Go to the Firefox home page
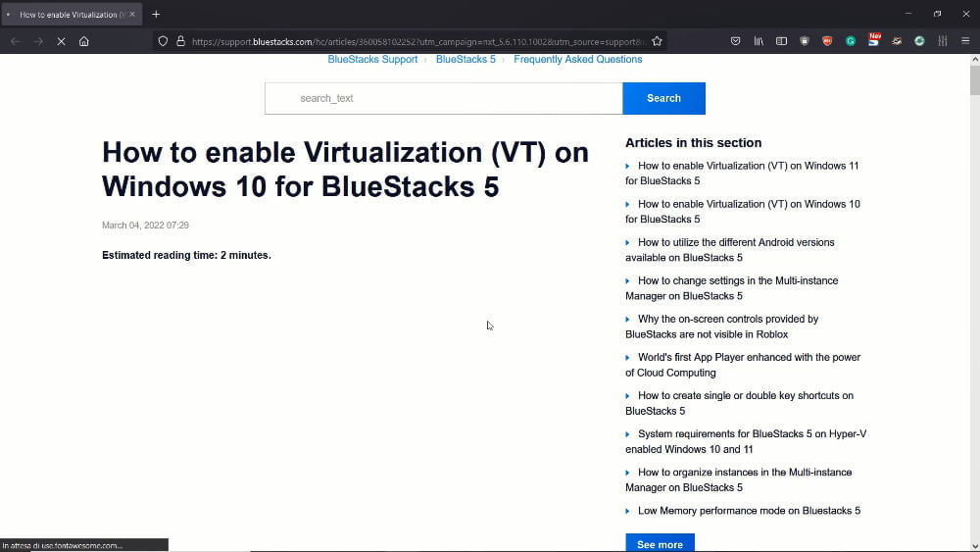Screen dimensions: 980x552 tap(83, 41)
